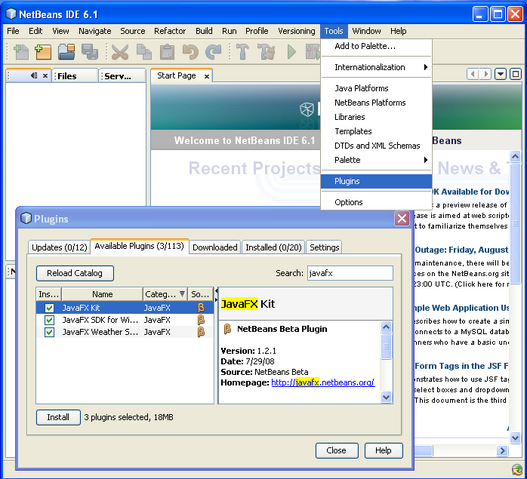Open the Form Tags in the JSF news link
Screen dimensions: 527x479
[461, 366]
